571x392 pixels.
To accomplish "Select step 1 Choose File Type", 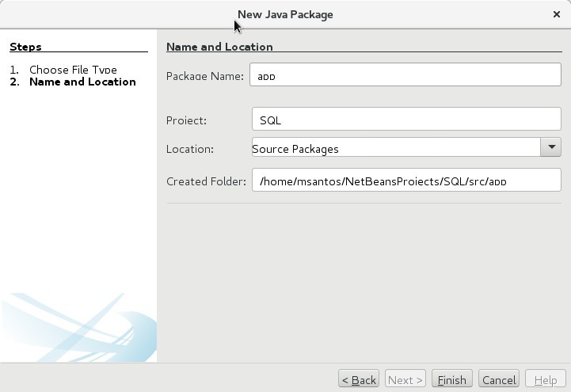I will tap(73, 70).
